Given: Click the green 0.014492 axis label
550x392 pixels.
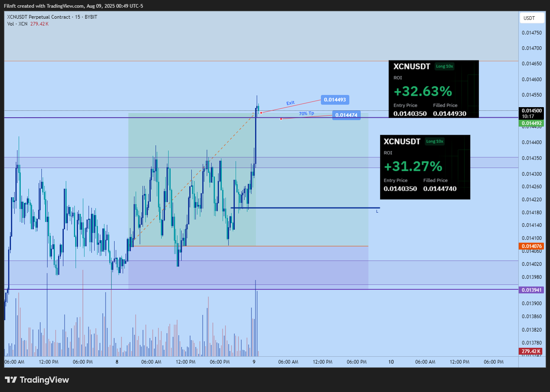Looking at the screenshot, I should [x=532, y=123].
